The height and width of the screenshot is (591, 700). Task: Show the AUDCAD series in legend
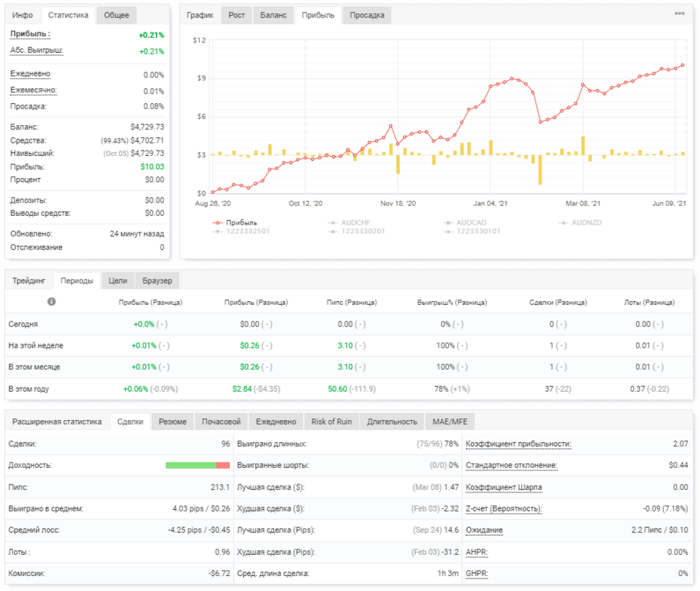pyautogui.click(x=465, y=222)
